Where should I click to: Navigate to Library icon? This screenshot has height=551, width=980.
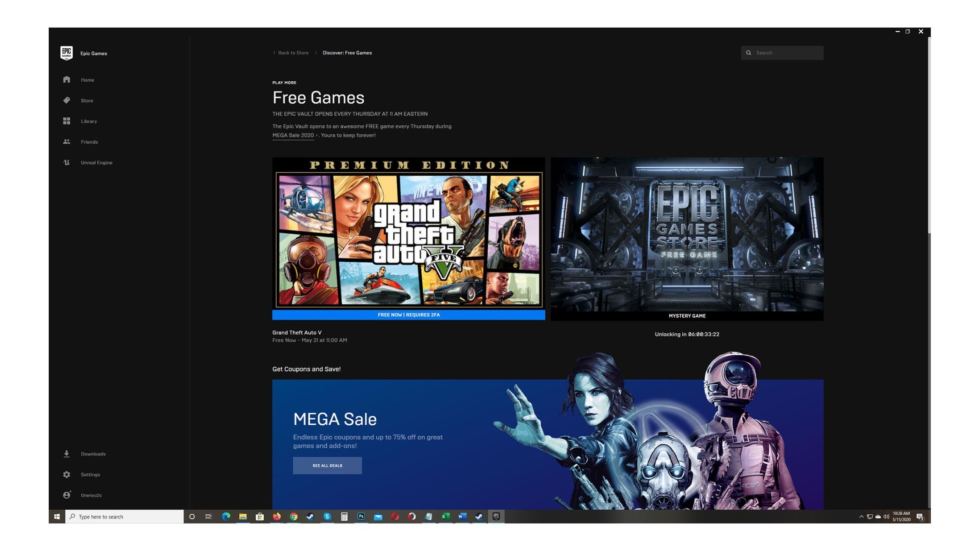[67, 121]
